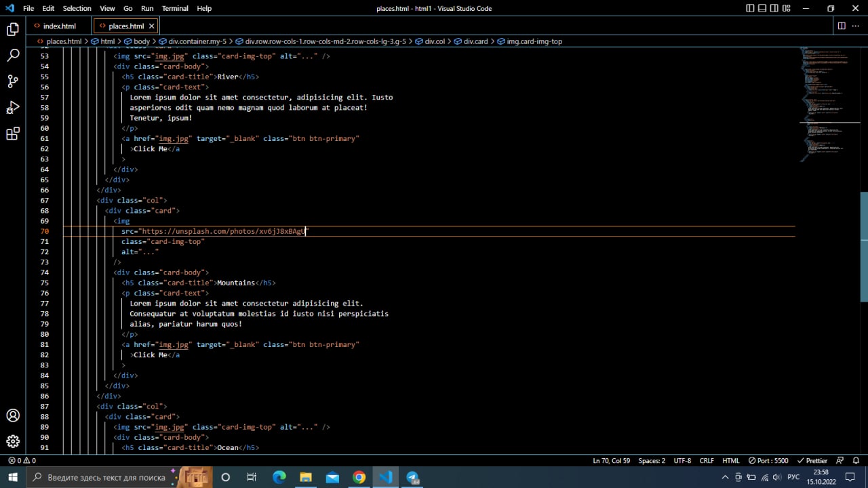This screenshot has height=488, width=868.
Task: Open the Extensions view icon
Action: [x=13, y=134]
